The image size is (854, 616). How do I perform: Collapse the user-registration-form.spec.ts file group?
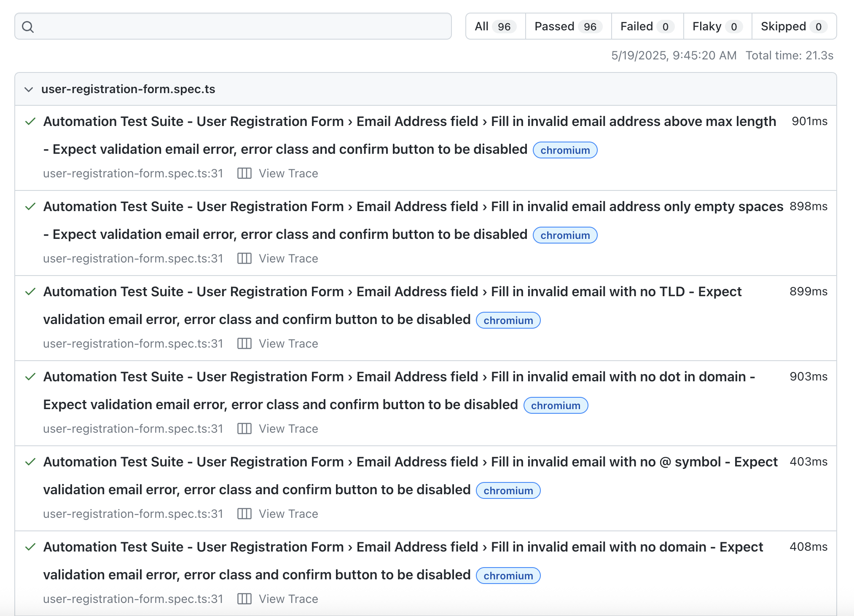coord(29,89)
